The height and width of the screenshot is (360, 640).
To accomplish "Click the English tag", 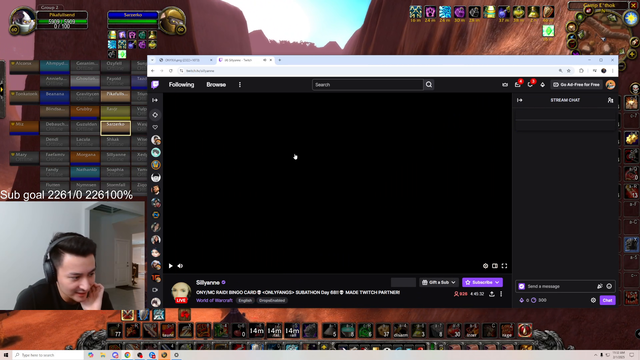I will [x=245, y=300].
